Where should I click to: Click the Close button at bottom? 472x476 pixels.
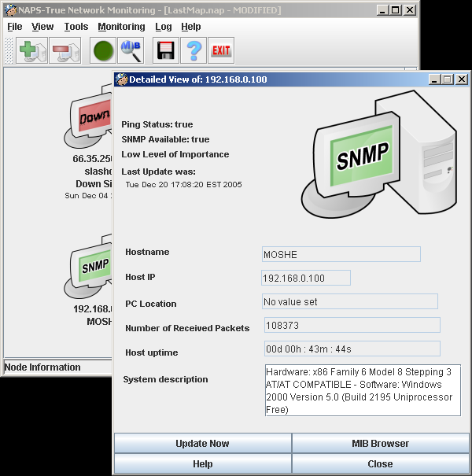point(380,464)
